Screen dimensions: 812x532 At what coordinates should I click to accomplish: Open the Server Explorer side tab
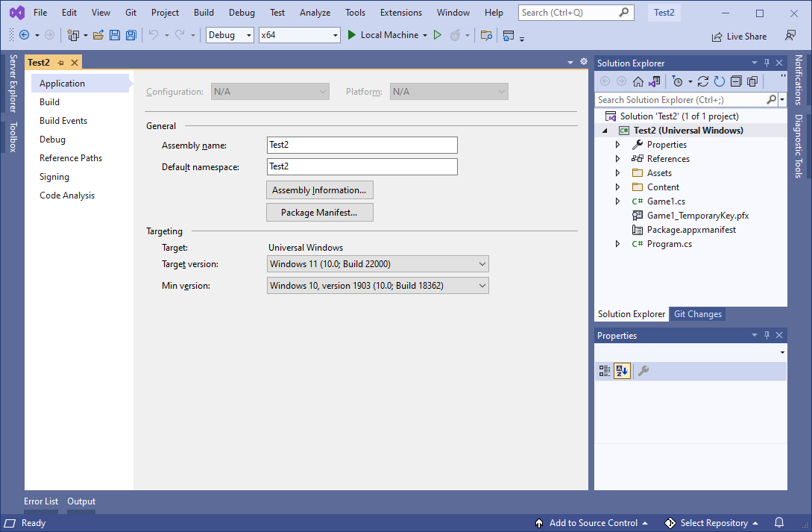(13, 84)
